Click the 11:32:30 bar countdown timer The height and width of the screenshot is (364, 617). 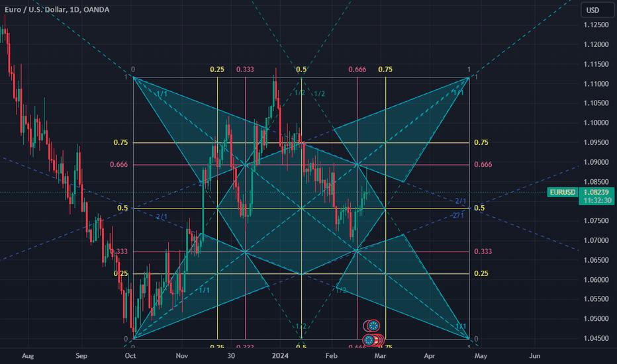coord(596,201)
